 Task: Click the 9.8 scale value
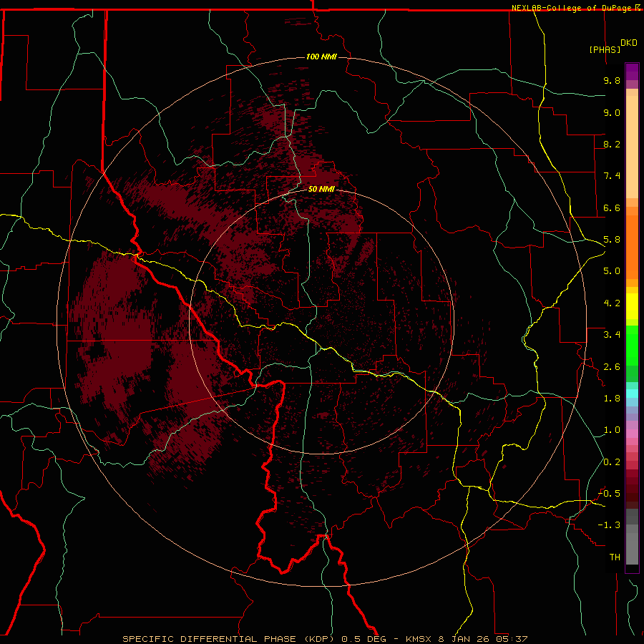click(x=612, y=80)
